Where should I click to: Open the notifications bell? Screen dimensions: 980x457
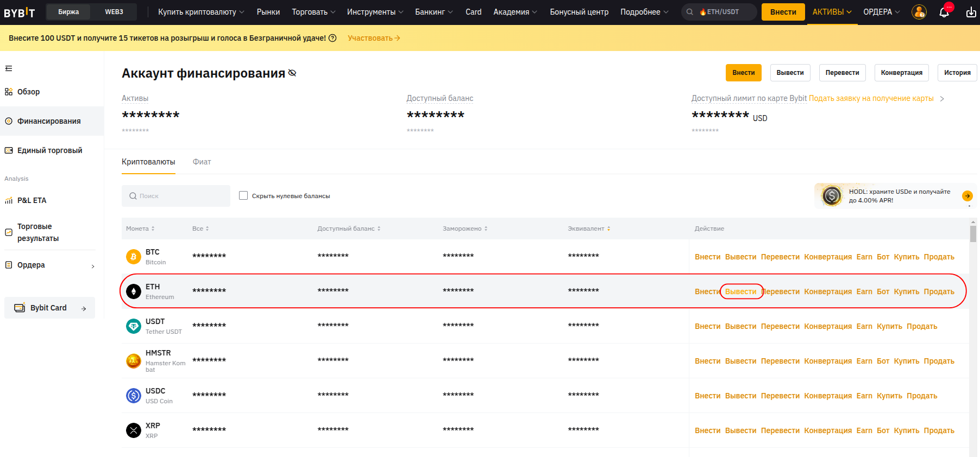pos(944,12)
